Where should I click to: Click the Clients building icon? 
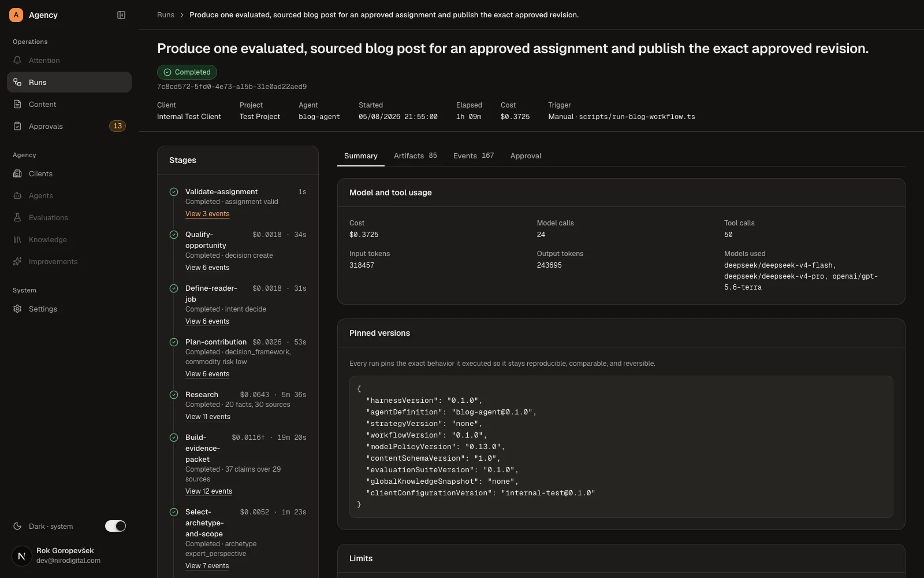(17, 173)
